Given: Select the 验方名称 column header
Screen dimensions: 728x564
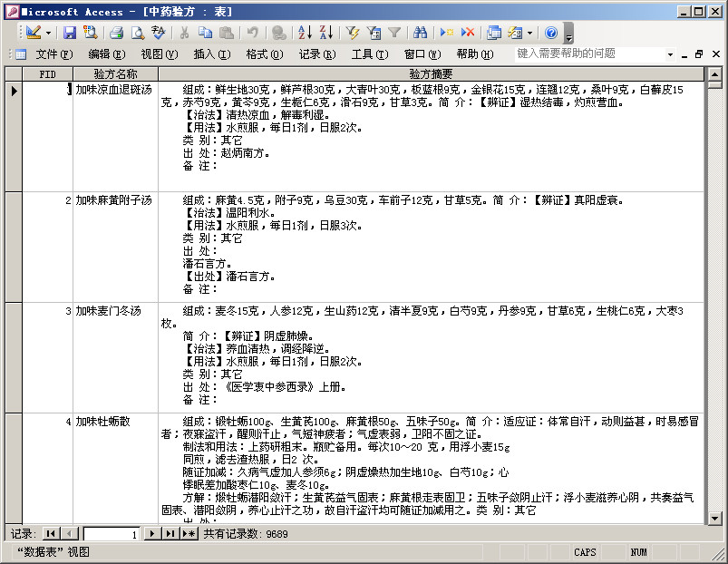Looking at the screenshot, I should pyautogui.click(x=115, y=73).
